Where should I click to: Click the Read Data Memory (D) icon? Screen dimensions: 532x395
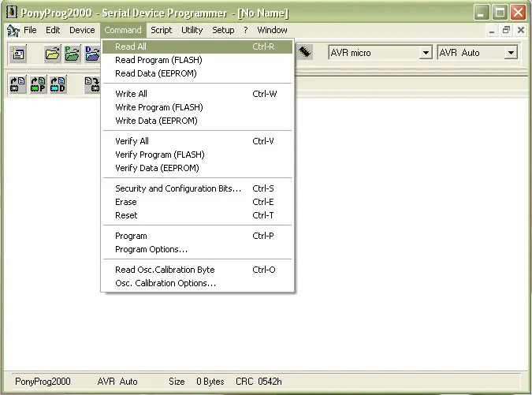[x=58, y=84]
